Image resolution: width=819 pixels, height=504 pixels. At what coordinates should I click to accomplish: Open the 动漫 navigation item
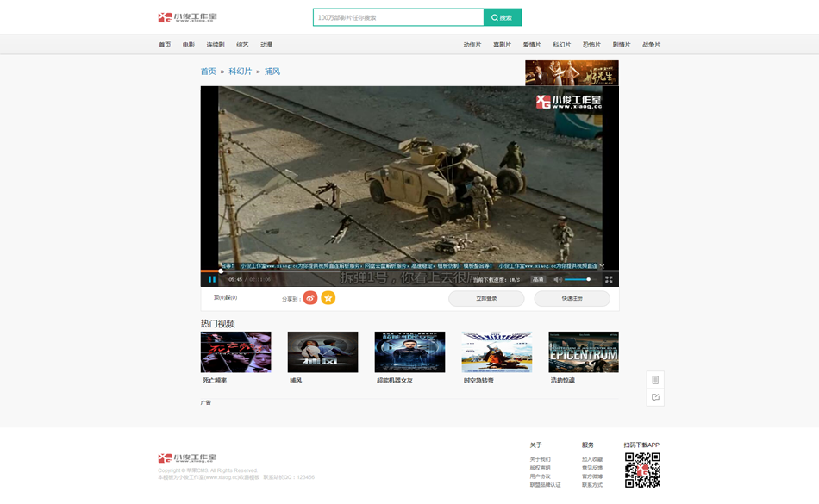[266, 45]
